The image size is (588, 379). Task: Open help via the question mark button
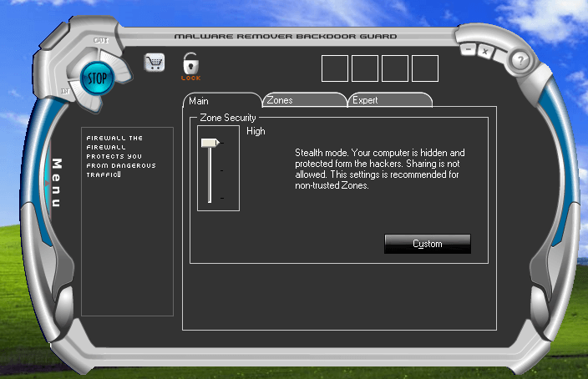[x=520, y=60]
